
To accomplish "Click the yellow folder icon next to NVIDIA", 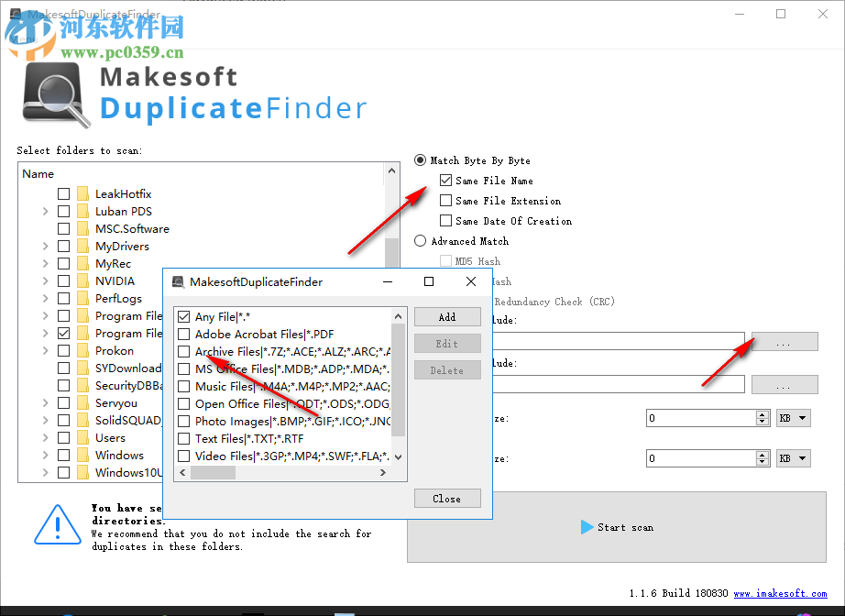I will pos(82,280).
